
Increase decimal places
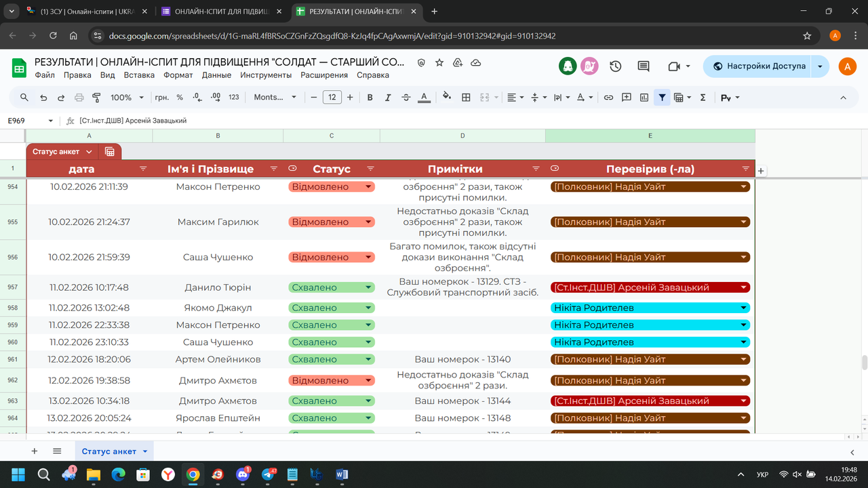click(x=216, y=98)
